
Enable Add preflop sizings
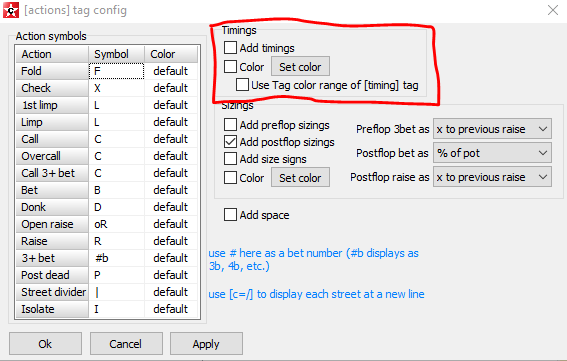pos(230,124)
